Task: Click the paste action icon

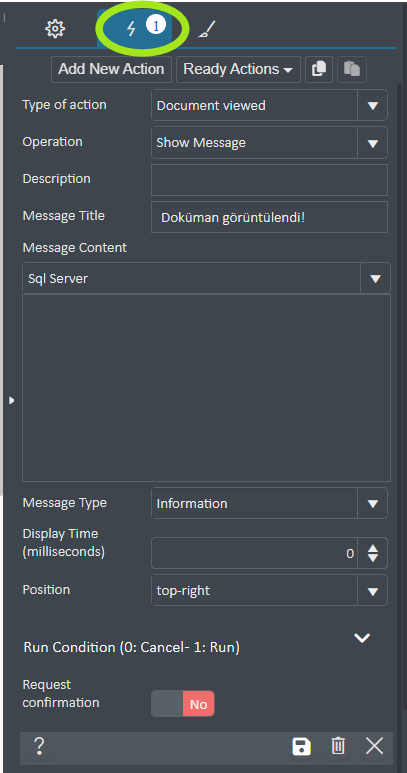Action: pos(352,69)
